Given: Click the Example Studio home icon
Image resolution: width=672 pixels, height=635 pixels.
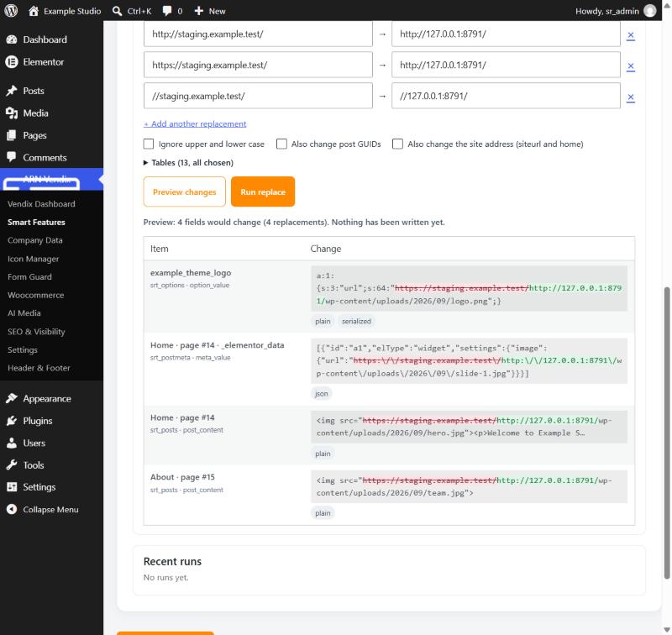Looking at the screenshot, I should tap(34, 11).
